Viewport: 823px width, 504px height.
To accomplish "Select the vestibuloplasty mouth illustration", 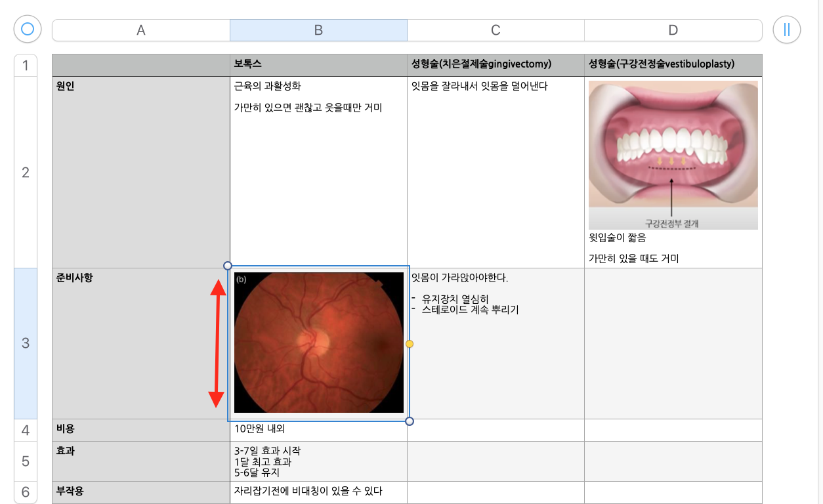I will 673,155.
